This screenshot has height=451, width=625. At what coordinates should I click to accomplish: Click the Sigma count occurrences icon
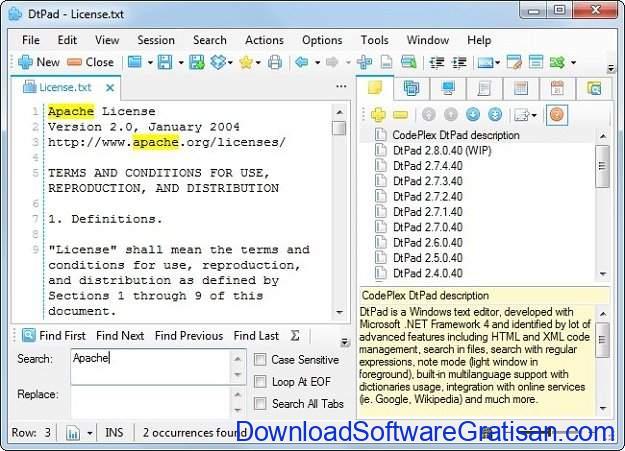point(295,336)
